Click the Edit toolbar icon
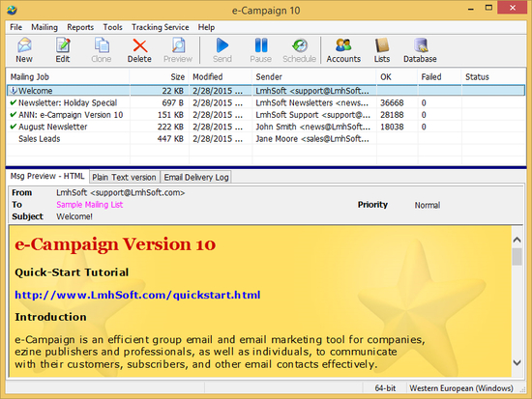 click(63, 50)
